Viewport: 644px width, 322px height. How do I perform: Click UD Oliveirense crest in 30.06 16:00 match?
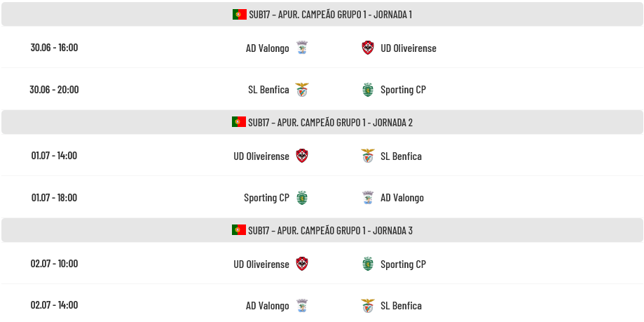pyautogui.click(x=368, y=48)
